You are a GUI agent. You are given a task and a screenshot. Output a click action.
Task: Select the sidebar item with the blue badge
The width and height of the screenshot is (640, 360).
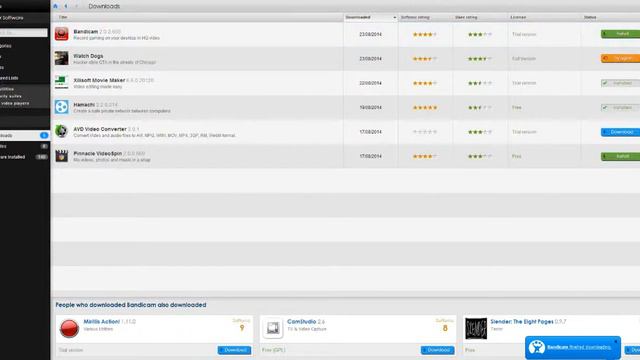click(x=24, y=136)
